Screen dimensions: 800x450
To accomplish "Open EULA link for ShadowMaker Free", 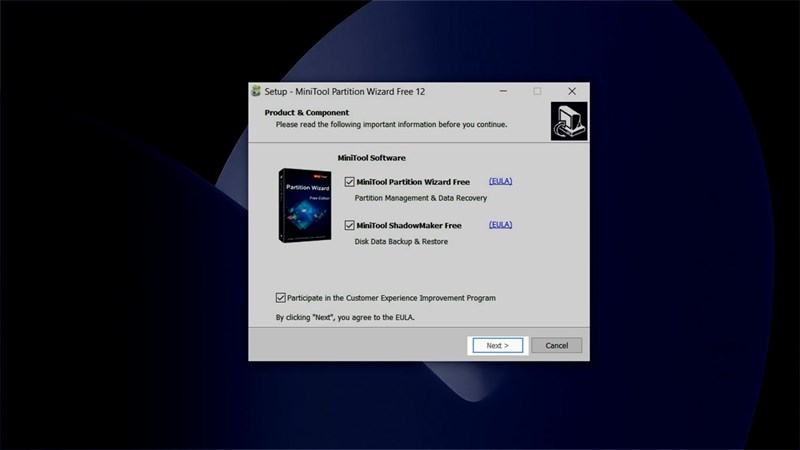I will coord(500,224).
